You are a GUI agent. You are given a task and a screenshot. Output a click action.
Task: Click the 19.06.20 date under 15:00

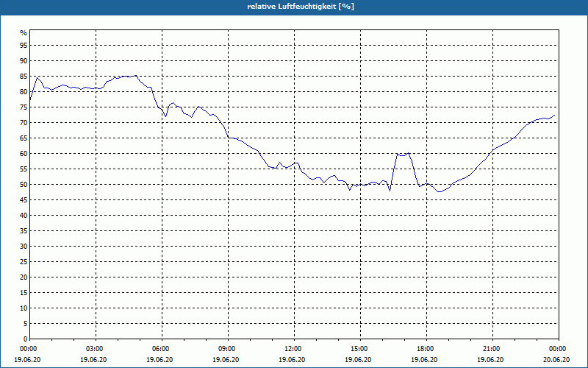(x=358, y=360)
